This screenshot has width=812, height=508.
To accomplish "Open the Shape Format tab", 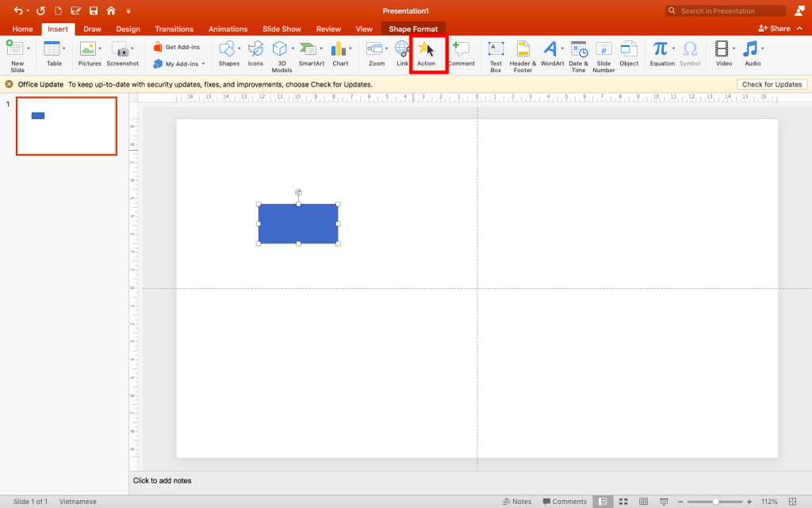I will coord(412,29).
